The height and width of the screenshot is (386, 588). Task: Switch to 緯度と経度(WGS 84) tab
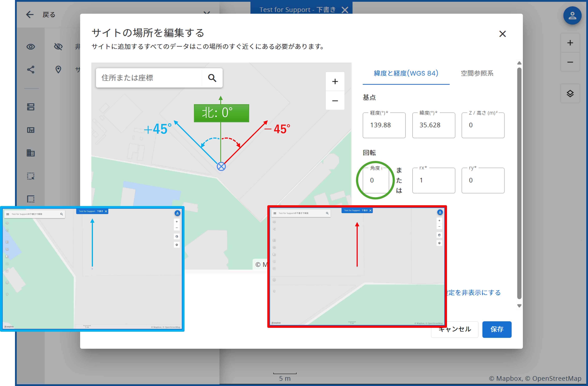[x=406, y=73]
